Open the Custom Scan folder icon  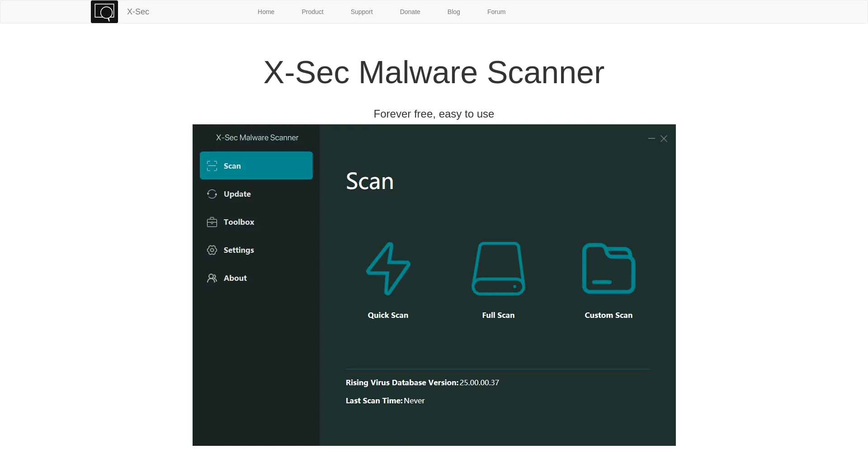609,268
